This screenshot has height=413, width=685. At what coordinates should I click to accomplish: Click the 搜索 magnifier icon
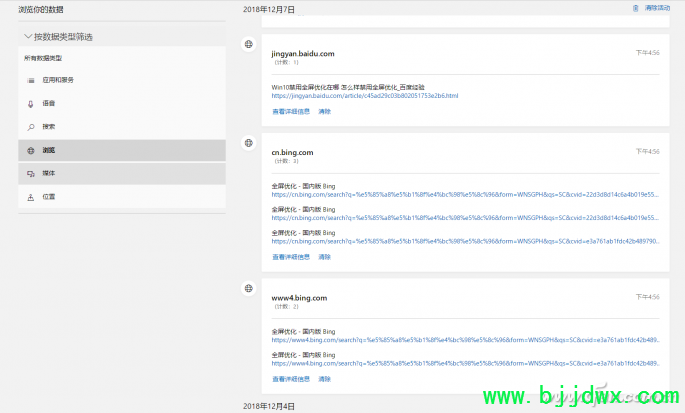click(31, 127)
